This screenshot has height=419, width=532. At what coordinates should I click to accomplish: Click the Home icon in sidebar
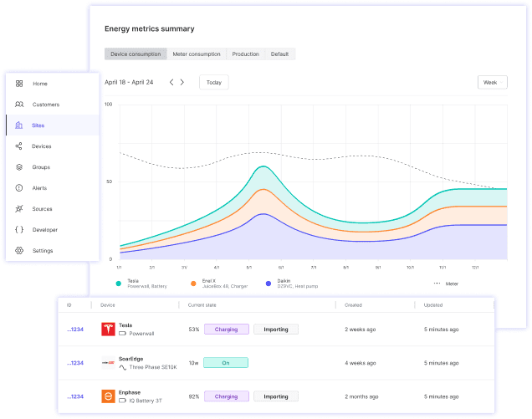coord(19,84)
